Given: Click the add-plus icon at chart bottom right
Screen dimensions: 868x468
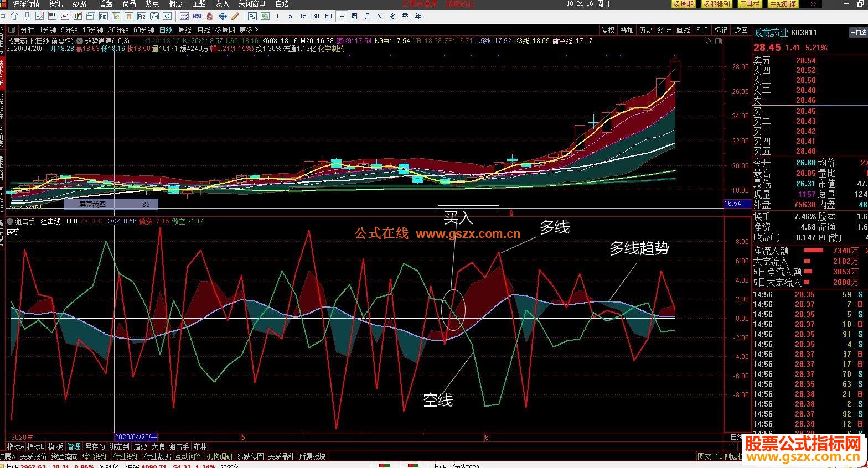Looking at the screenshot, I should pyautogui.click(x=730, y=446).
